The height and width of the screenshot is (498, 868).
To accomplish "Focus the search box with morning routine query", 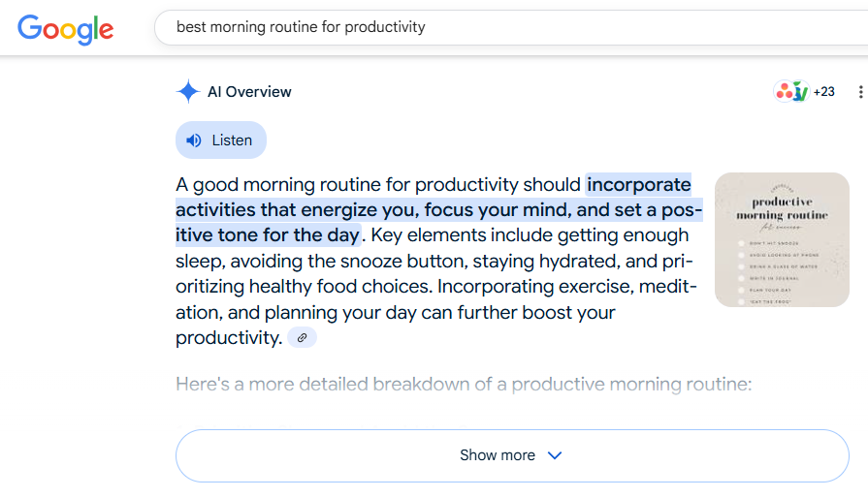I will point(511,27).
